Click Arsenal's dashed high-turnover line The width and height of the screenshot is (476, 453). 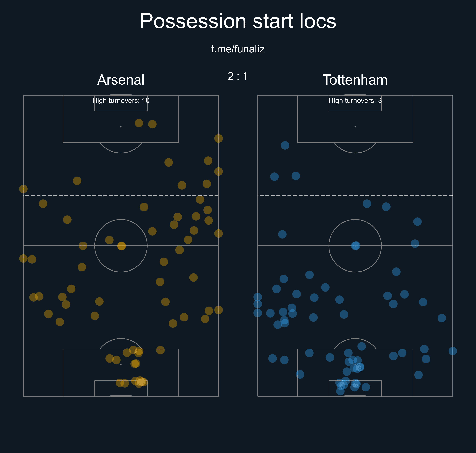(x=122, y=196)
